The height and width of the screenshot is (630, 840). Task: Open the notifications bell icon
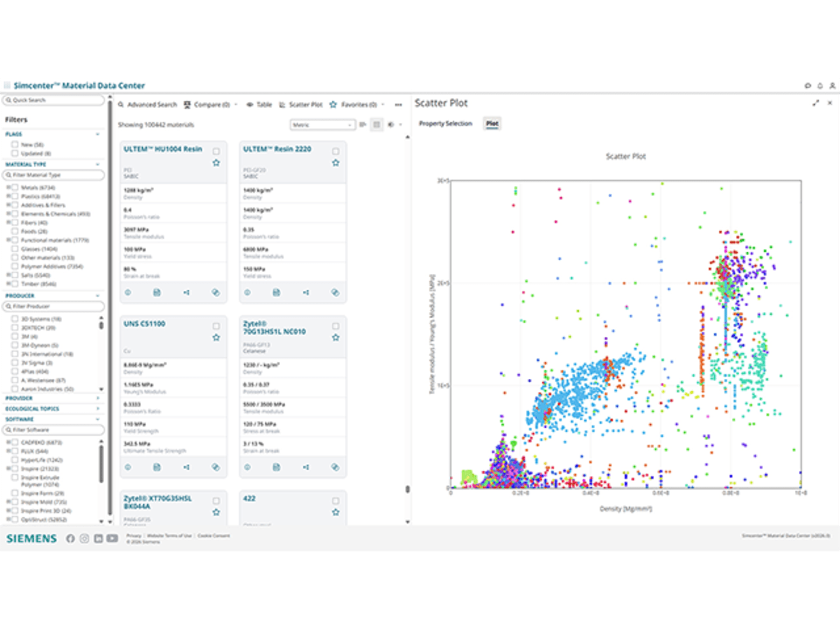point(820,86)
